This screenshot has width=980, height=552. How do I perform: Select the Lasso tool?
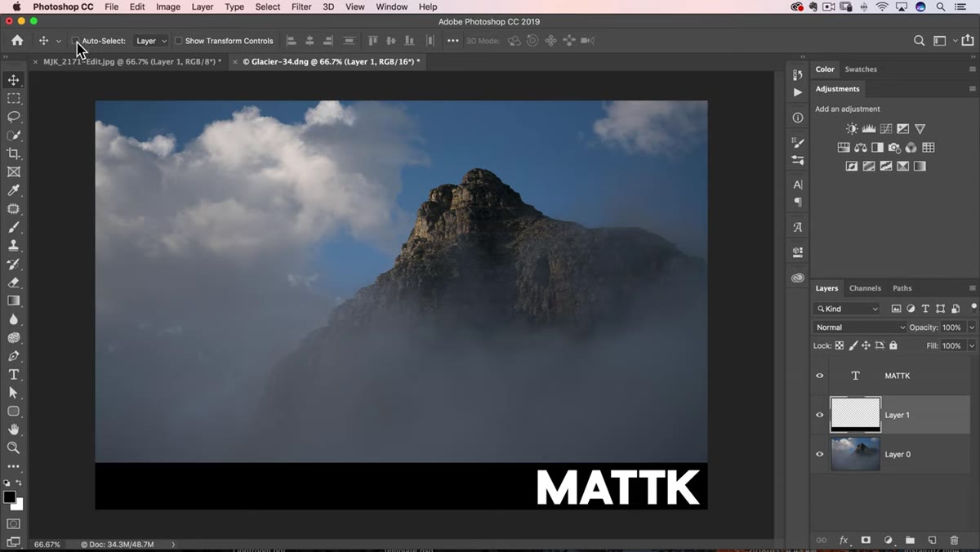pos(13,117)
